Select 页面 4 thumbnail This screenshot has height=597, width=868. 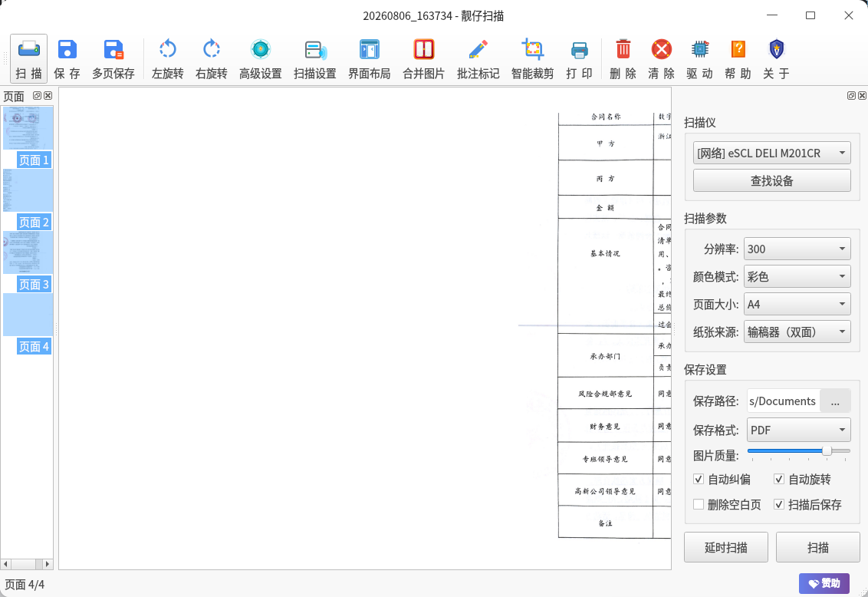coord(28,322)
